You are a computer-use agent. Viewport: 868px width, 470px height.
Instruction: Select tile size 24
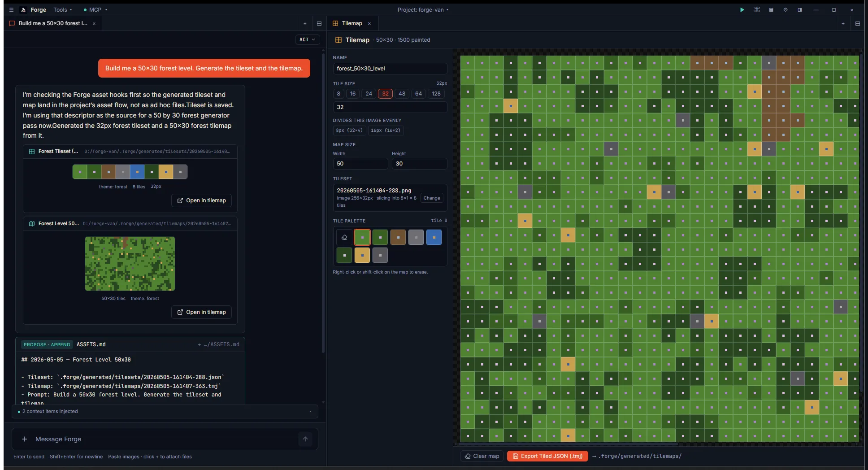(369, 94)
